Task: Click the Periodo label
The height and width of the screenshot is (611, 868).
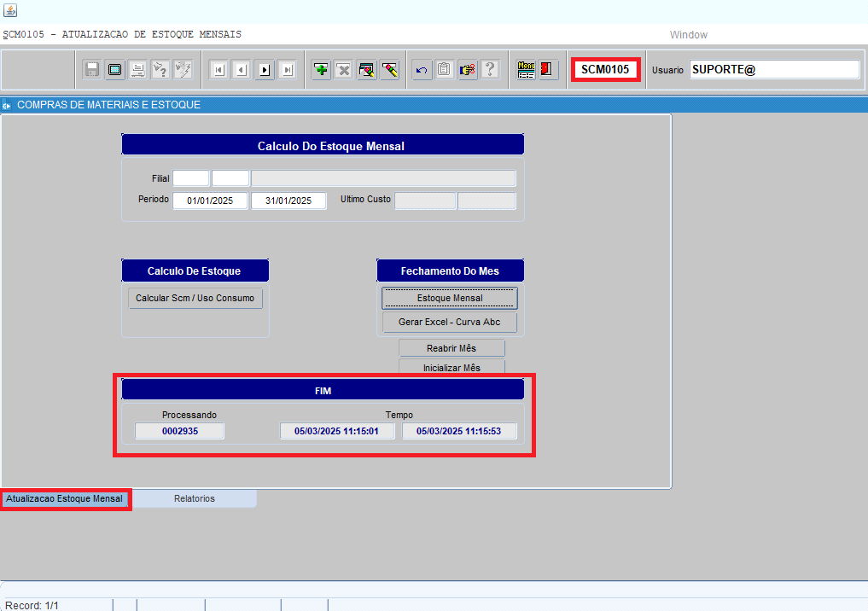Action: coord(154,199)
